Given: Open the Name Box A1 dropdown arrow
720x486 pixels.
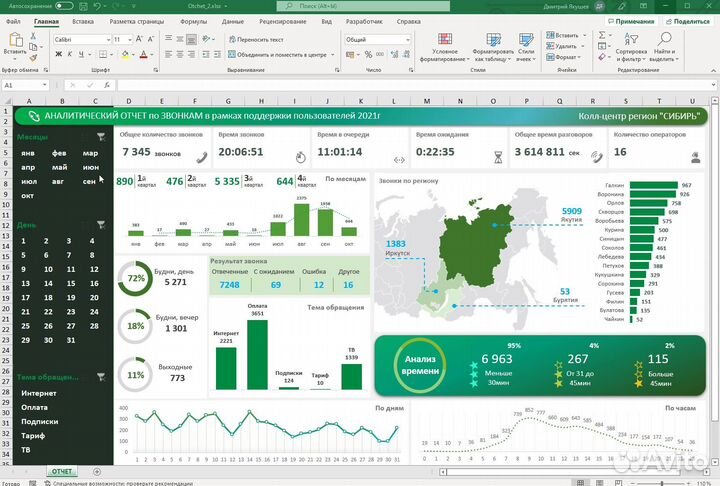Looking at the screenshot, I should 45,85.
